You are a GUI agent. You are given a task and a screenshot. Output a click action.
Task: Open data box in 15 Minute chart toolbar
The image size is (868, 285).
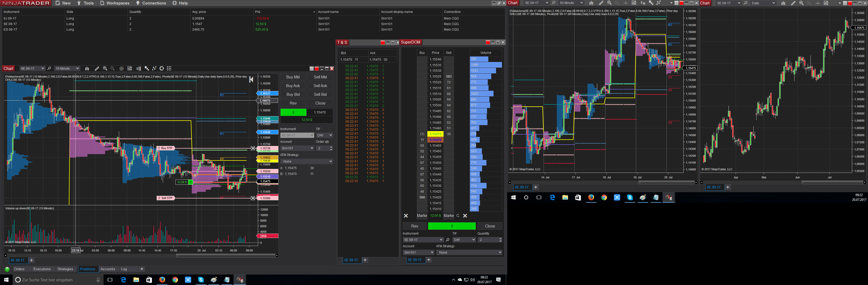tap(130, 69)
